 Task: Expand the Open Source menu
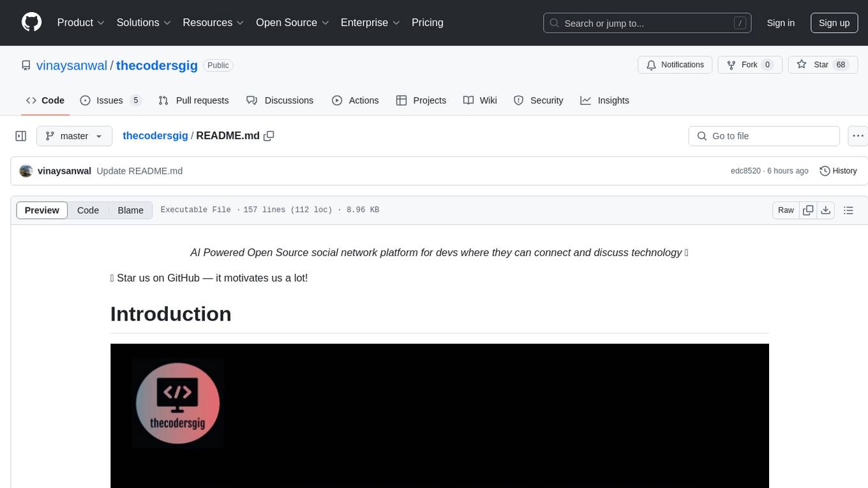pos(292,22)
